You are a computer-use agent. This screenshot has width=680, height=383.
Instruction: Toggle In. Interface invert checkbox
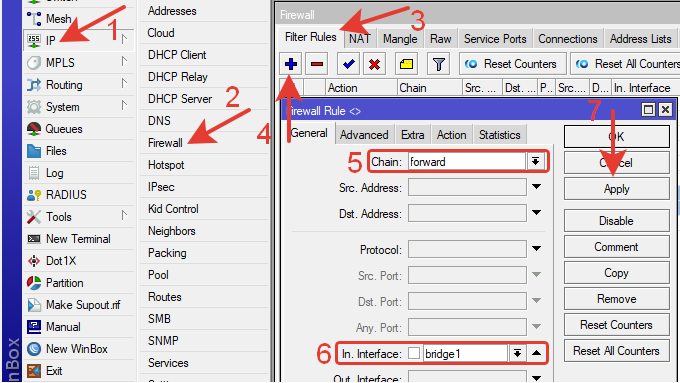(x=414, y=353)
